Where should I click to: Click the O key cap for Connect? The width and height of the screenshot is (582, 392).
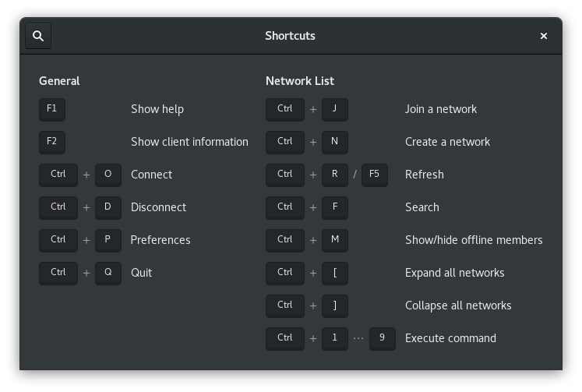coord(108,175)
